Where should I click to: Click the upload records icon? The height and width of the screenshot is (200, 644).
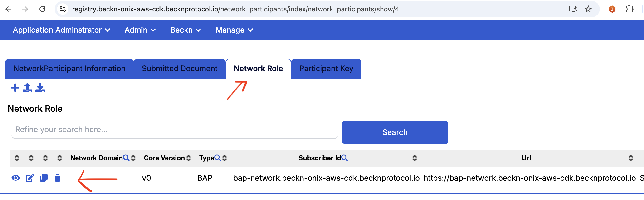pyautogui.click(x=28, y=88)
